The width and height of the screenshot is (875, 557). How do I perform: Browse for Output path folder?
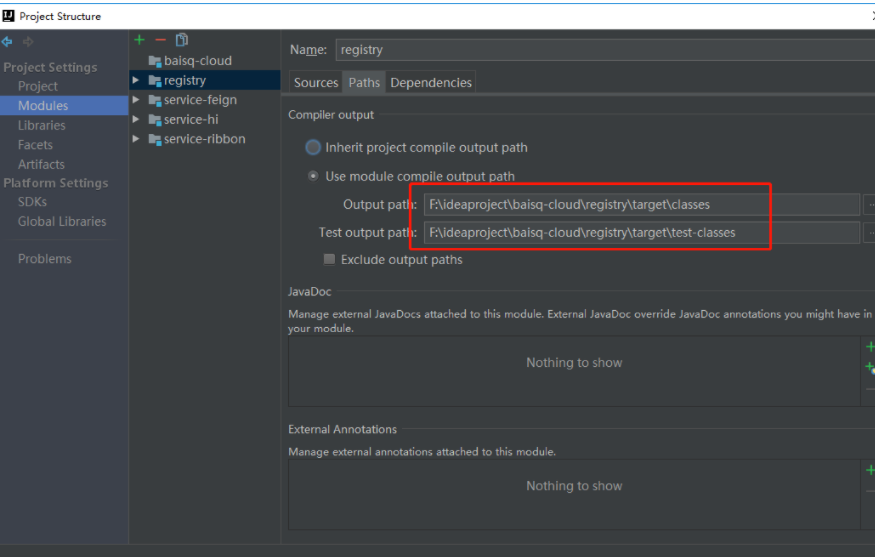[x=869, y=204]
